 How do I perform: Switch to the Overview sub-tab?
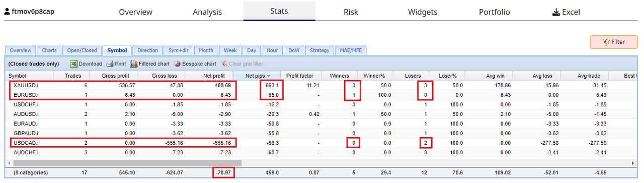coord(21,50)
